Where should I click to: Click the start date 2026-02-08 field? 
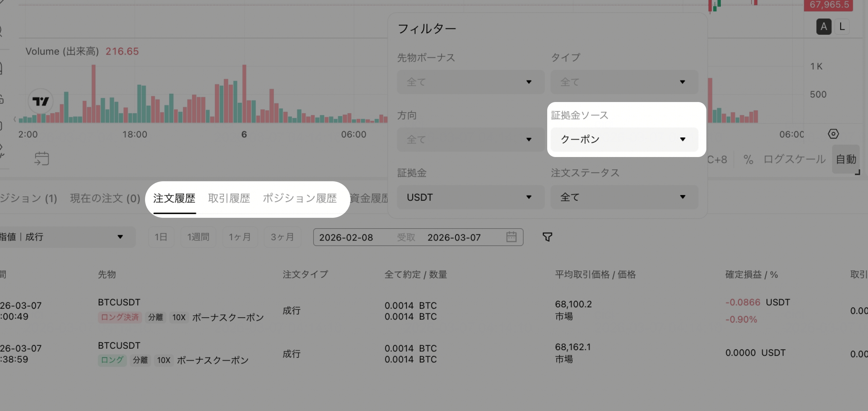coord(346,237)
